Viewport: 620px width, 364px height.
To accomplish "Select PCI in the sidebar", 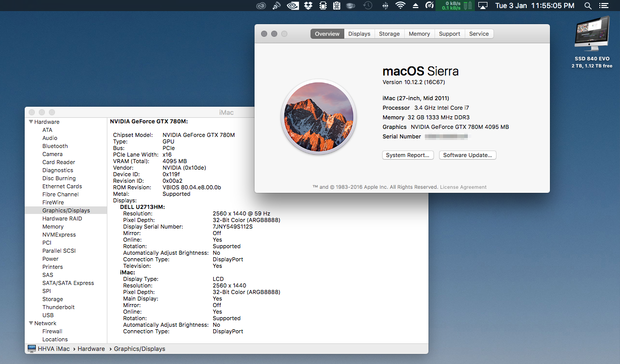I will click(x=47, y=243).
